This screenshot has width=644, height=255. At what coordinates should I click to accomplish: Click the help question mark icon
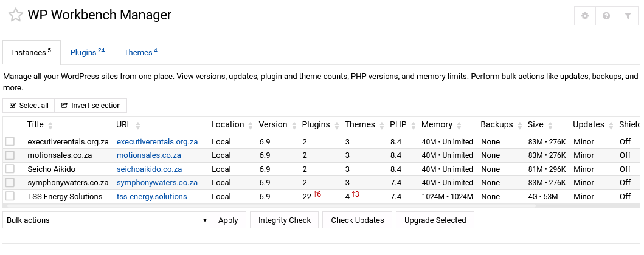pos(606,16)
